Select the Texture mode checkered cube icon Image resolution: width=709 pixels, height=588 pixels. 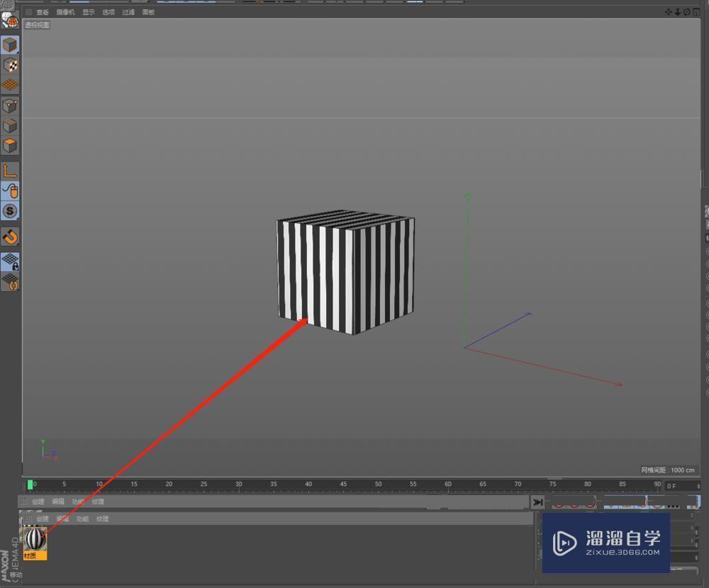pos(10,66)
